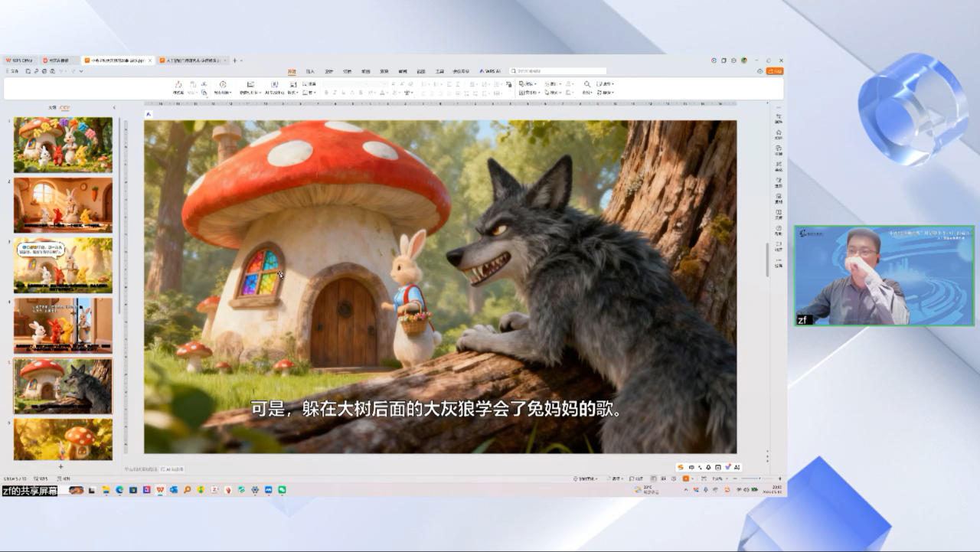Image resolution: width=980 pixels, height=552 pixels.
Task: Open the 稻壳模板 document tab
Action: (x=58, y=60)
